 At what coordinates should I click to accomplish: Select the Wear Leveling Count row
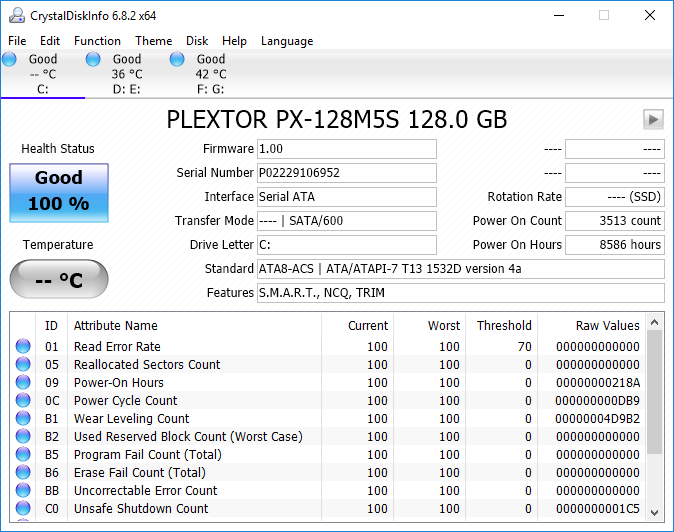tap(328, 419)
